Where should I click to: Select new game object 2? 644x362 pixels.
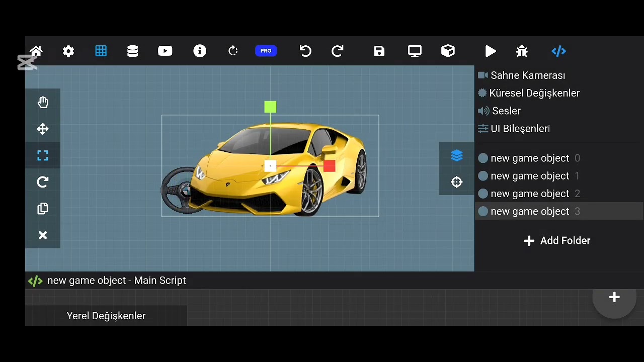[x=558, y=194]
